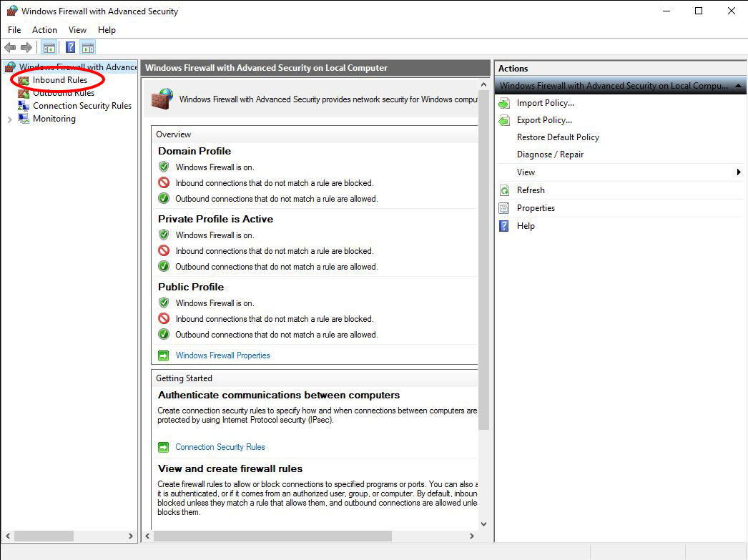Image resolution: width=748 pixels, height=560 pixels.
Task: Open the Action menu
Action: tap(44, 30)
